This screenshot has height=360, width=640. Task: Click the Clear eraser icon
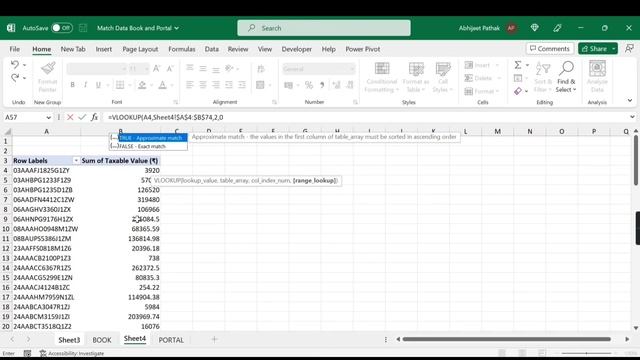click(x=518, y=91)
